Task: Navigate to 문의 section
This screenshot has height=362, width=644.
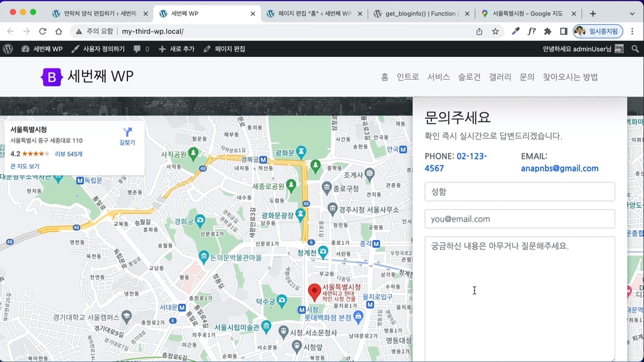Action: coord(527,76)
